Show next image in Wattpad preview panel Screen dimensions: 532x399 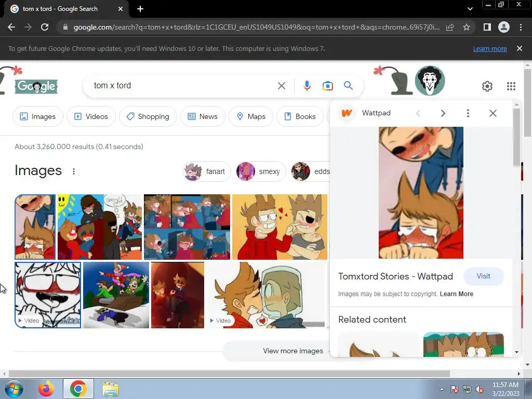pyautogui.click(x=443, y=113)
